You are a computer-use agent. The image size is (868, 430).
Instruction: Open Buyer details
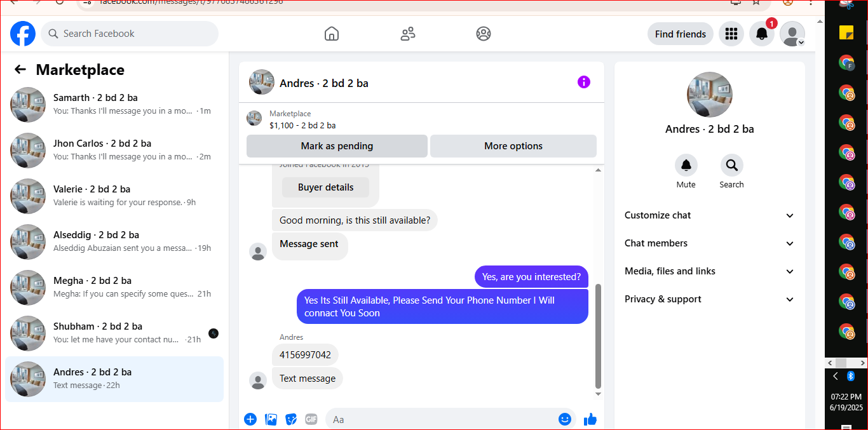coord(326,187)
